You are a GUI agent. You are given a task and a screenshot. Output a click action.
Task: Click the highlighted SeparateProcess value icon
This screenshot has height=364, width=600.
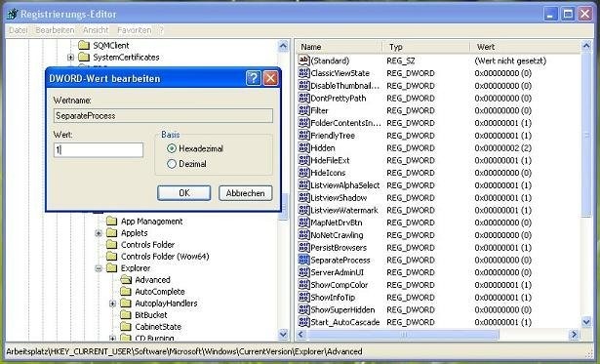pyautogui.click(x=303, y=260)
